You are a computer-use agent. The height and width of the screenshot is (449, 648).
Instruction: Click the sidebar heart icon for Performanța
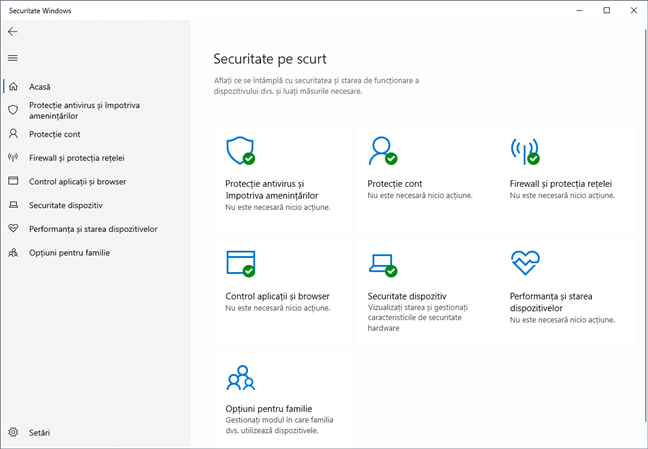[13, 229]
